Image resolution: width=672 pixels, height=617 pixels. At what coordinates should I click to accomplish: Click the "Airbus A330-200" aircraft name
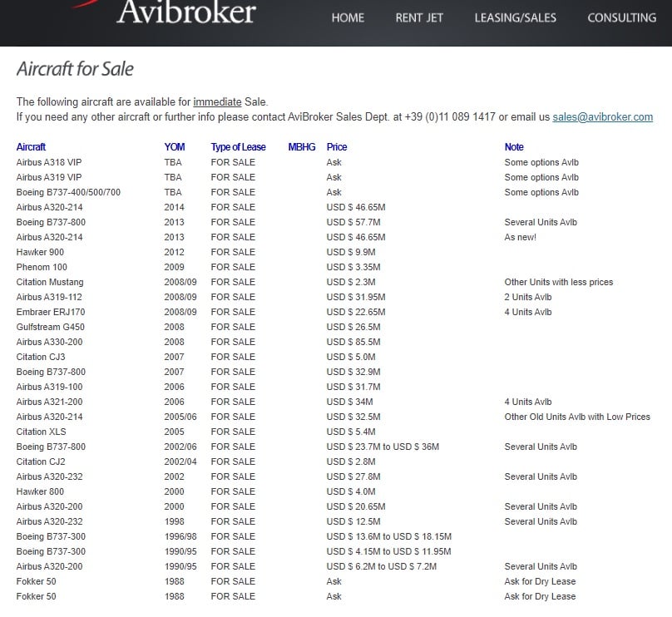coord(49,343)
